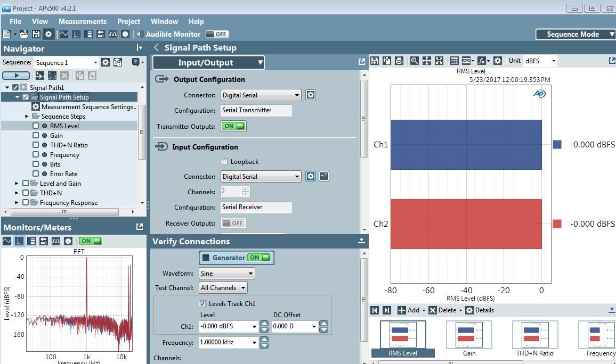The height and width of the screenshot is (364, 616).
Task: Open Test Channel All Channels dropdown
Action: tap(223, 288)
